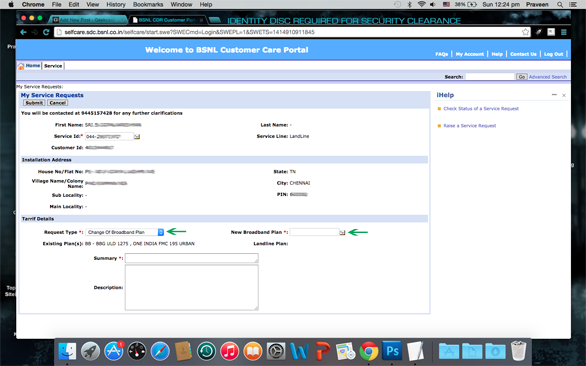Open the Window menu
The height and width of the screenshot is (366, 586).
tap(181, 4)
